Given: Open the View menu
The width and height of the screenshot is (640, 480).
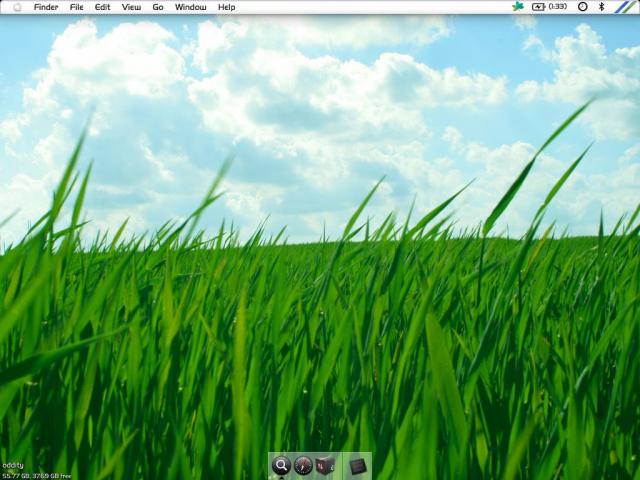Looking at the screenshot, I should click(131, 7).
